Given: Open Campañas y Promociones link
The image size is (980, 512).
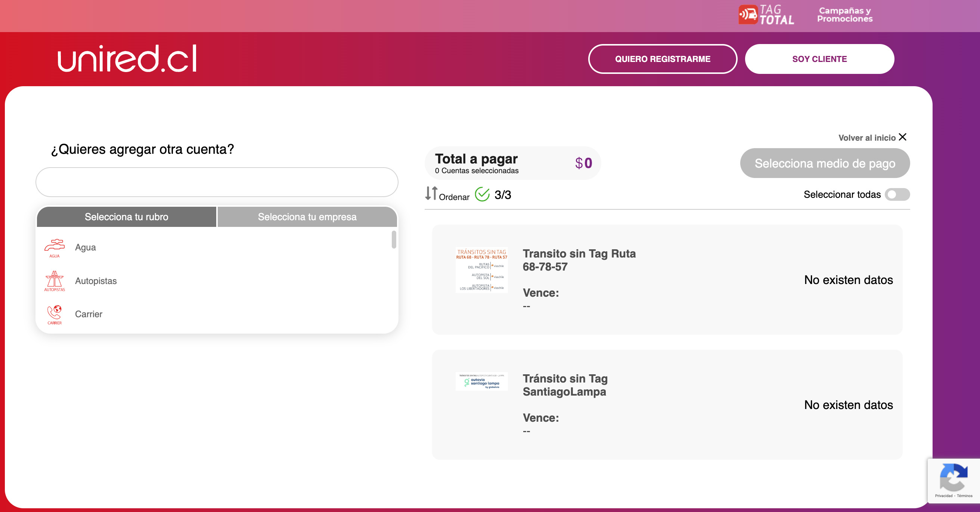Looking at the screenshot, I should pos(844,15).
